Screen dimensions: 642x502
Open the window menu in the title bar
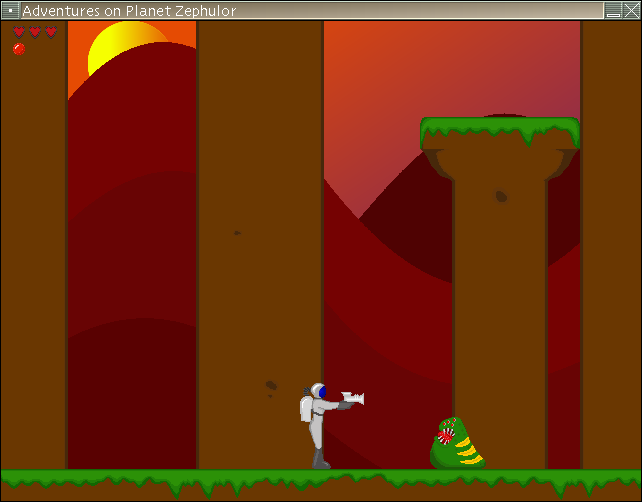[10, 10]
